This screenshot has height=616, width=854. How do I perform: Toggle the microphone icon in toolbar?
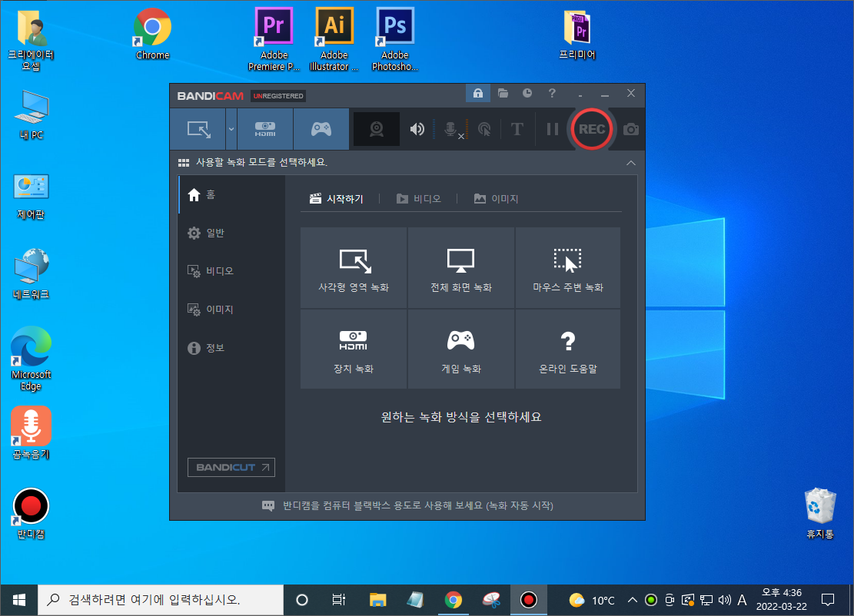[451, 129]
